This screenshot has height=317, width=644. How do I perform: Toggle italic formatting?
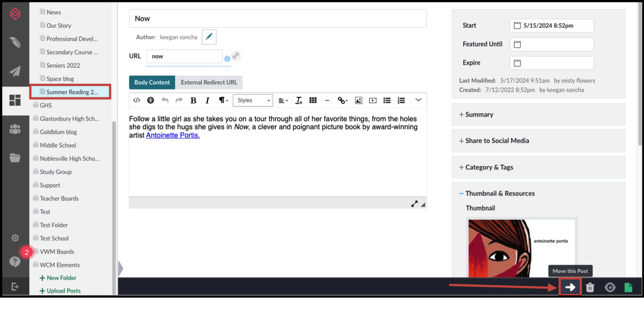[x=207, y=101]
